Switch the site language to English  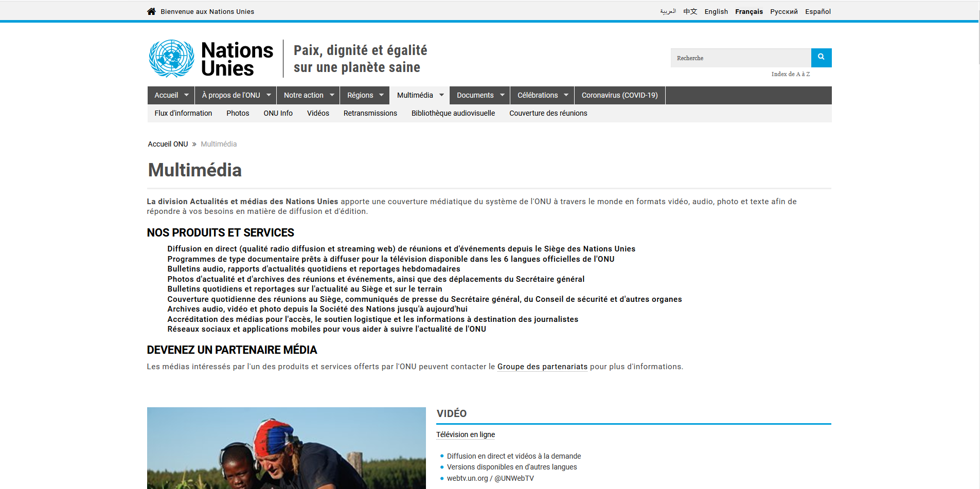click(x=716, y=11)
